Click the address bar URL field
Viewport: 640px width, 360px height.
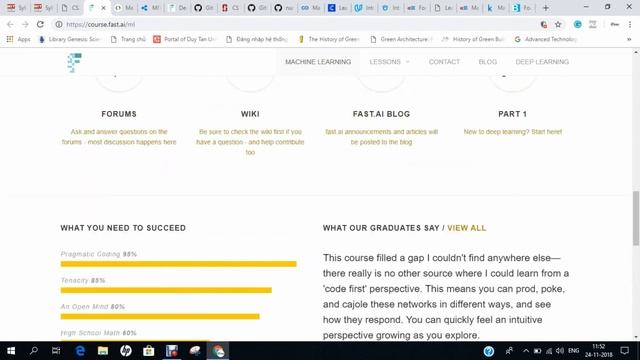pyautogui.click(x=298, y=24)
